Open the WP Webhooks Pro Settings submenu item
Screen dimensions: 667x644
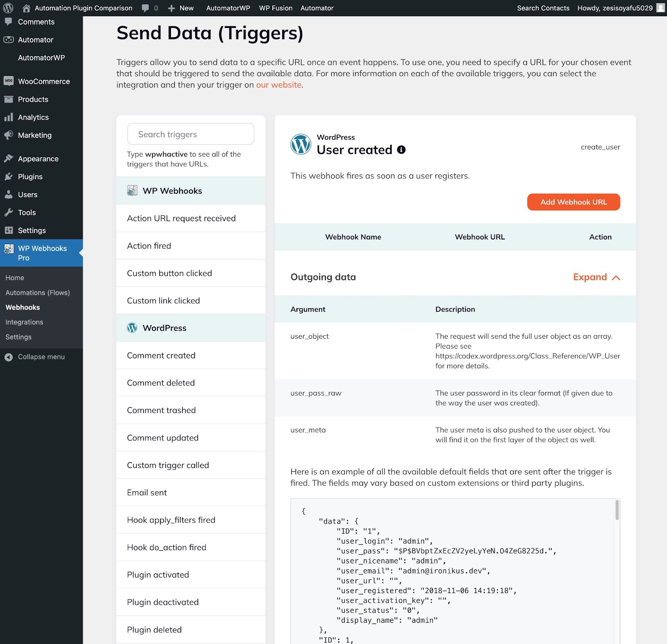click(18, 337)
